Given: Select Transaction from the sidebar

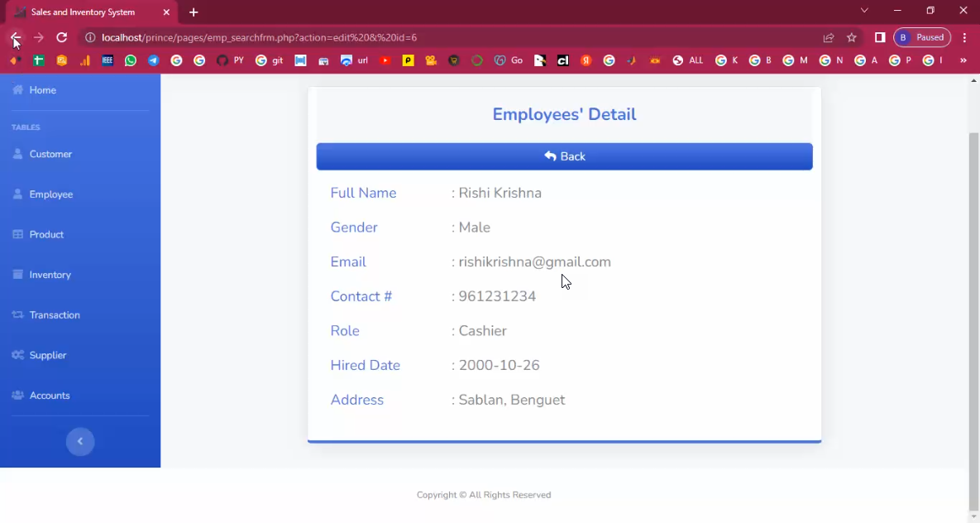Looking at the screenshot, I should tap(55, 315).
